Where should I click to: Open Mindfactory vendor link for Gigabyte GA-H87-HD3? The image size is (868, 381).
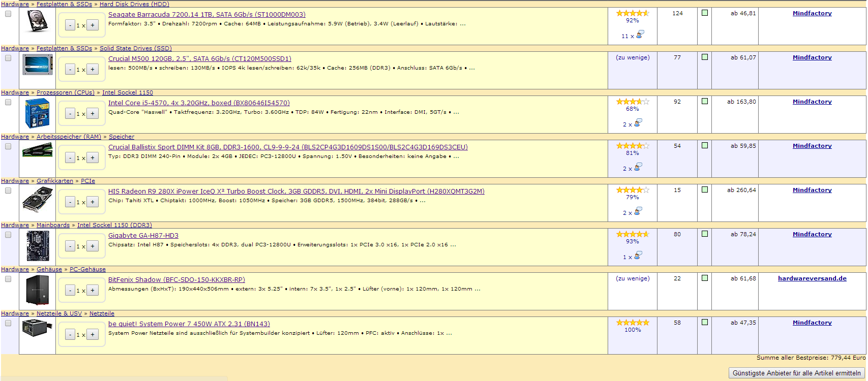(x=812, y=234)
